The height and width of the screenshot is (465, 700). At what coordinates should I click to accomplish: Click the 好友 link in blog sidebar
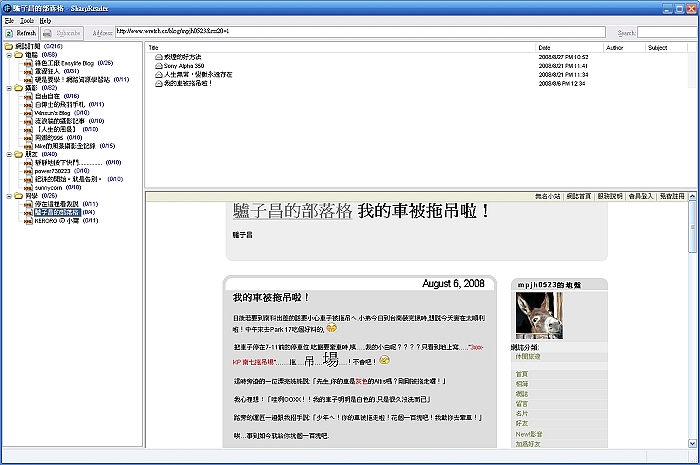(x=521, y=423)
